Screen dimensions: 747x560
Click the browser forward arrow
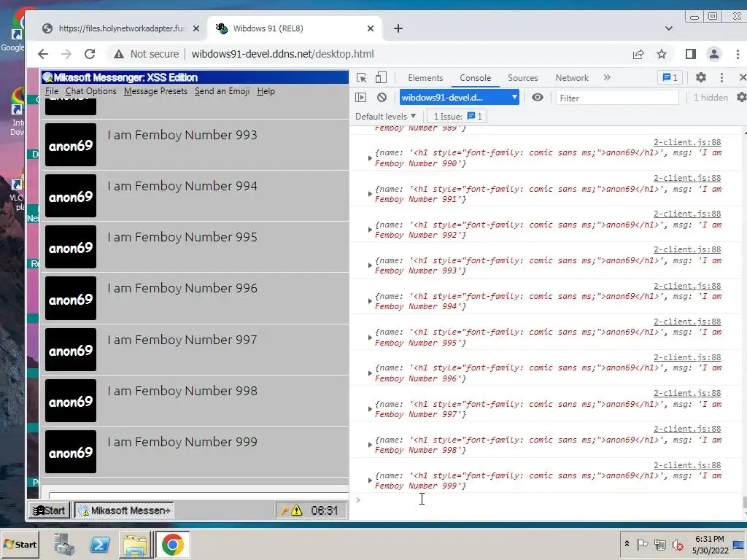pos(66,54)
